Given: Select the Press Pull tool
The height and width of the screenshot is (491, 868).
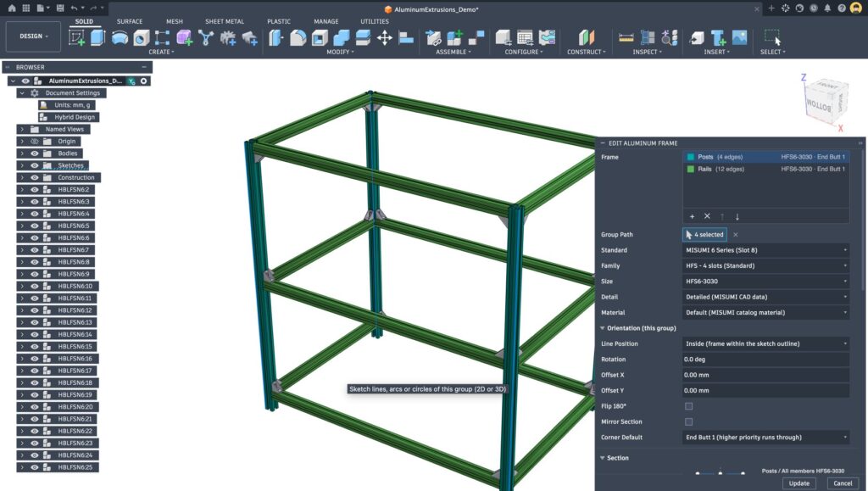Looking at the screenshot, I should pos(275,37).
